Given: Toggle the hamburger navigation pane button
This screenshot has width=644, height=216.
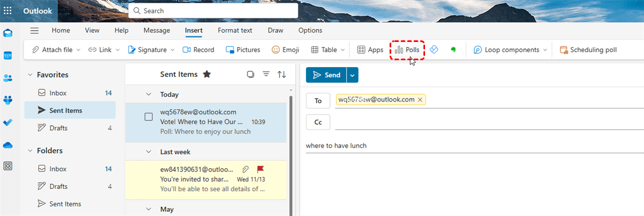Looking at the screenshot, I should pos(34,31).
